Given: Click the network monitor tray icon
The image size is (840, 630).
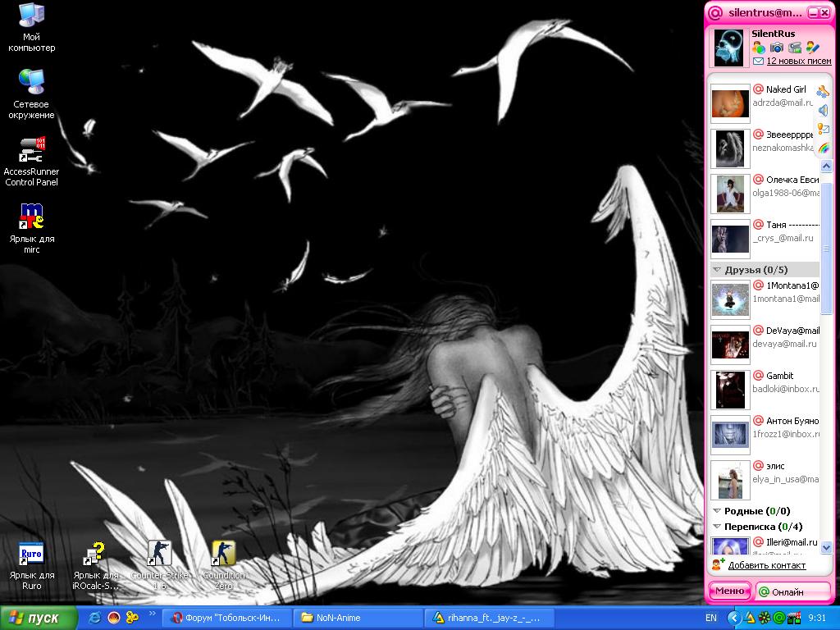Looking at the screenshot, I should pos(794,619).
